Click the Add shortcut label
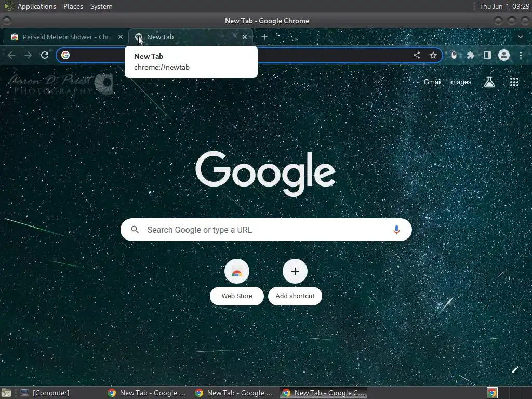Screen dimensions: 532x399 coord(295,296)
